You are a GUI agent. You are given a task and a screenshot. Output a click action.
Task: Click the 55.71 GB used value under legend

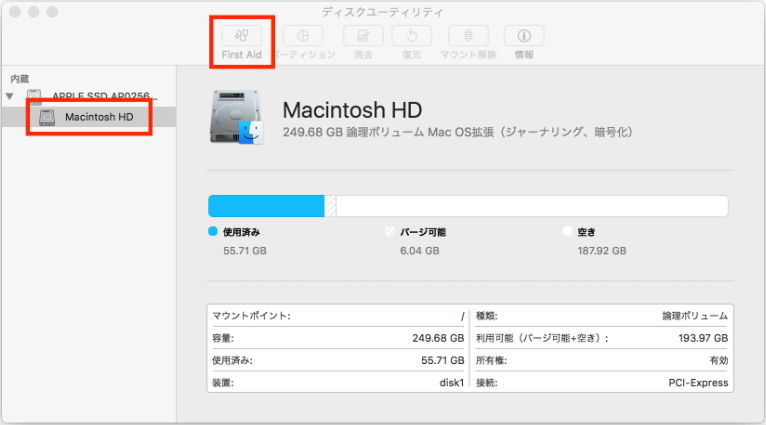(x=245, y=251)
